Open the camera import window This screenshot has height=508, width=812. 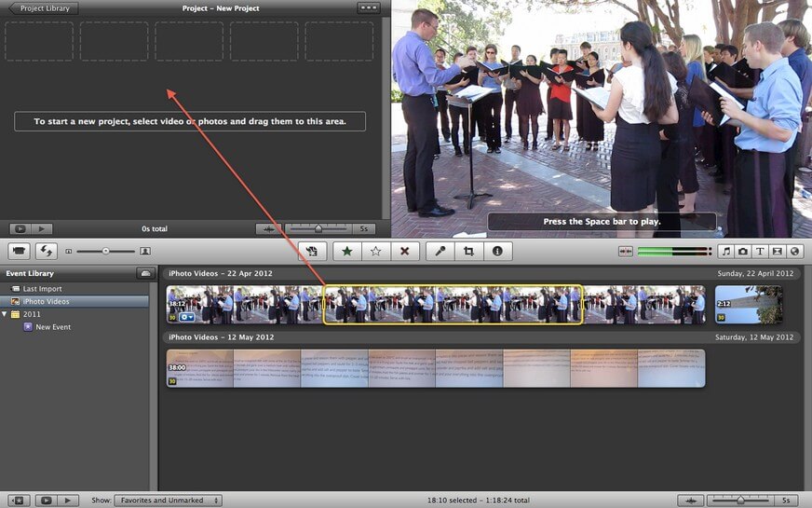click(20, 252)
